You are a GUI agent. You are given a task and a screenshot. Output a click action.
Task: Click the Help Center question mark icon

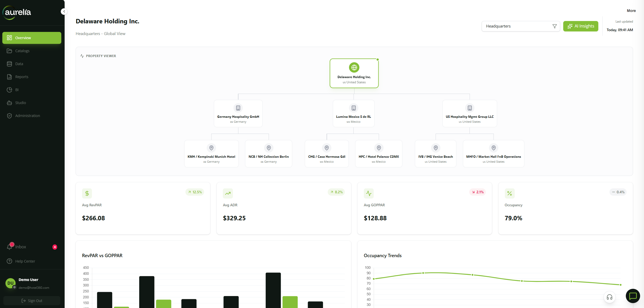(x=9, y=261)
